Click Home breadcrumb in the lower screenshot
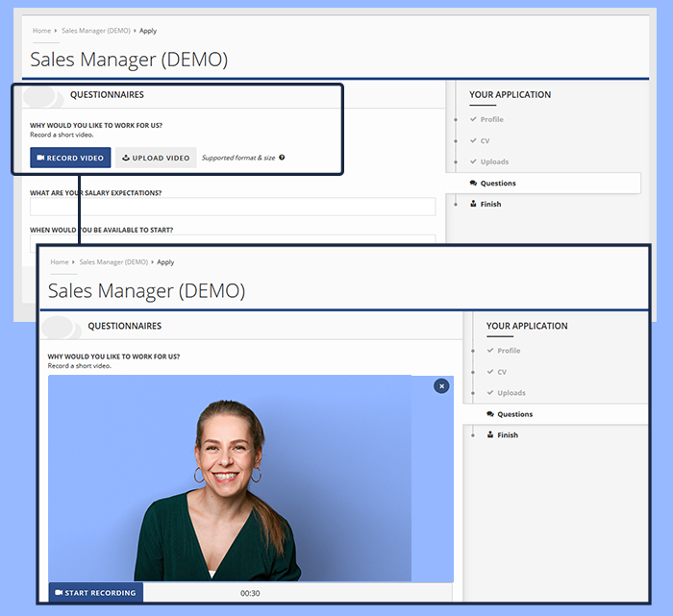The width and height of the screenshot is (673, 616). pos(59,262)
